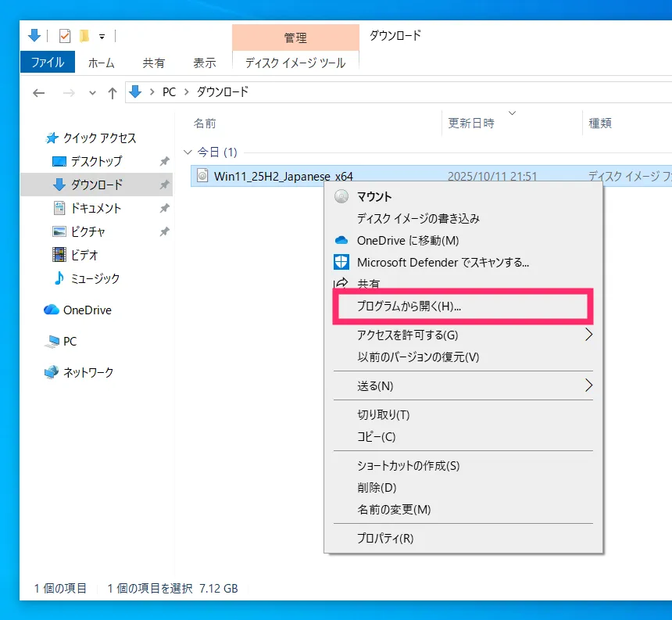
Task: Select the OneDrive cloud icon in sidebar
Action: pos(52,310)
